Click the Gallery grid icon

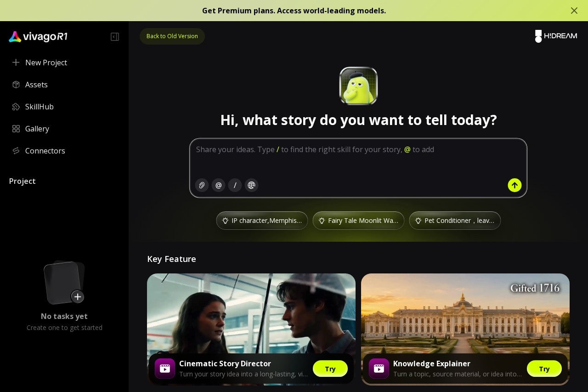click(x=16, y=129)
